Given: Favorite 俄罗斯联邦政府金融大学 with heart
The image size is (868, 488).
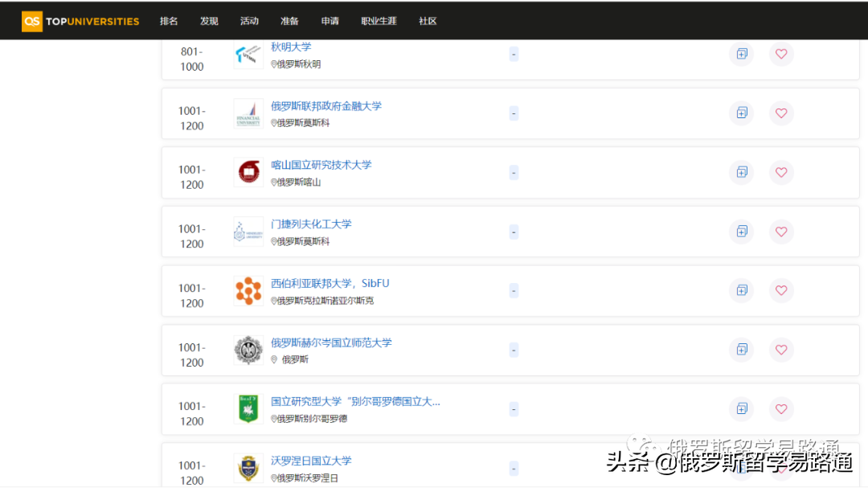Looking at the screenshot, I should (x=781, y=113).
